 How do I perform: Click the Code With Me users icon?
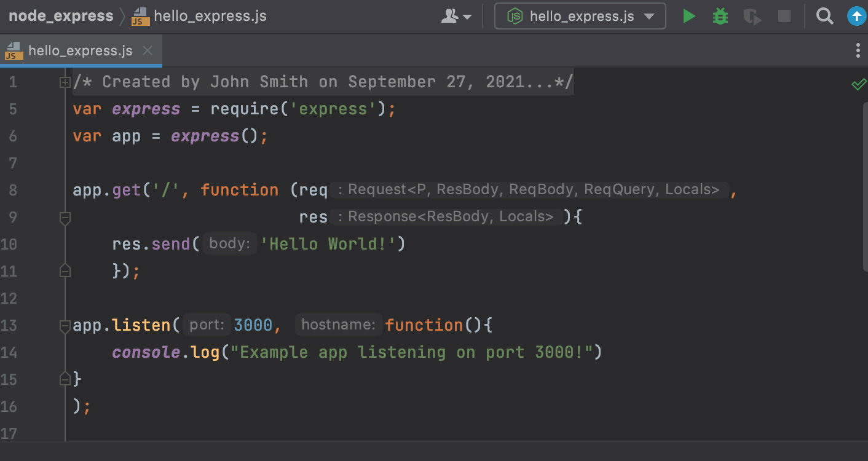449,16
